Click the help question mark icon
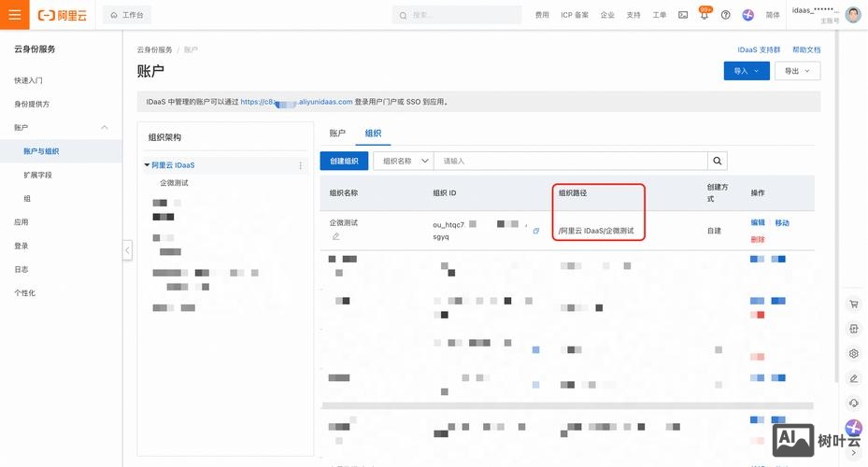Image resolution: width=868 pixels, height=467 pixels. coord(726,15)
